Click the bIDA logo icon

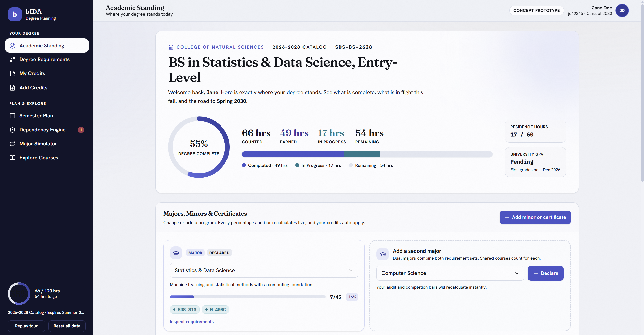(15, 14)
